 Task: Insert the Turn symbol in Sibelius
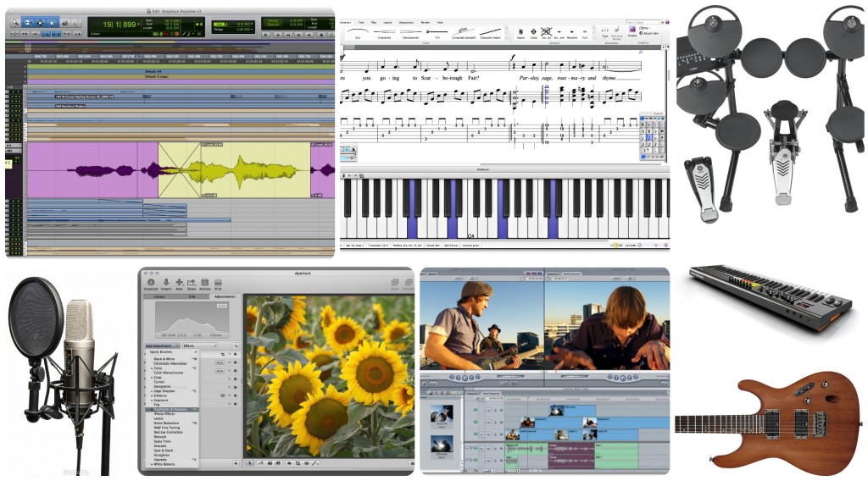(x=585, y=34)
